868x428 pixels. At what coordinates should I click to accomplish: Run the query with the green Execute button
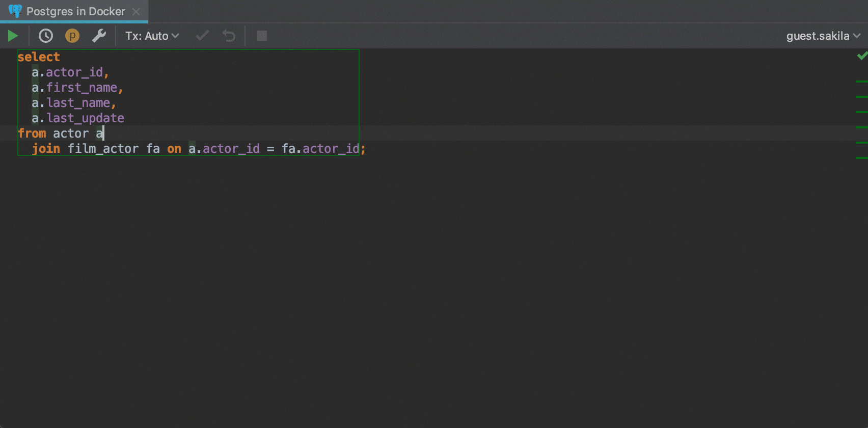[x=13, y=36]
